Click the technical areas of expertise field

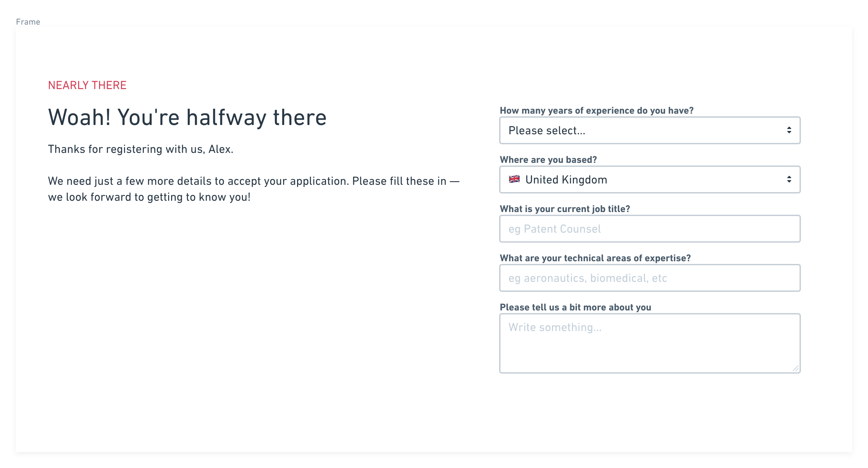pyautogui.click(x=650, y=278)
